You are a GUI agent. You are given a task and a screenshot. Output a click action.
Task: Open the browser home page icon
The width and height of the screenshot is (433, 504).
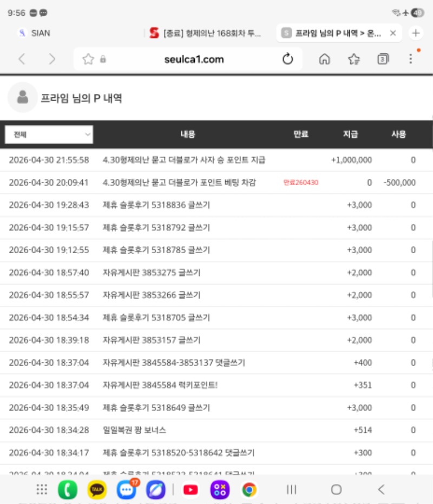324,59
